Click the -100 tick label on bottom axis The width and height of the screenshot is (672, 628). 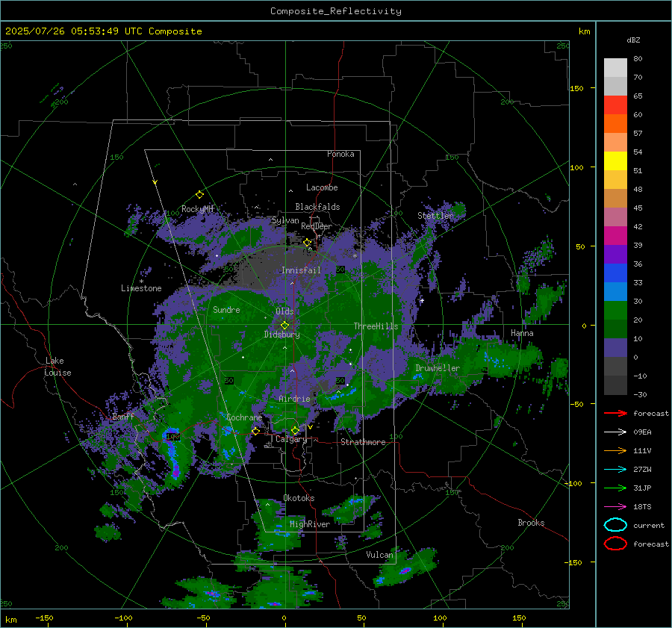pos(123,618)
